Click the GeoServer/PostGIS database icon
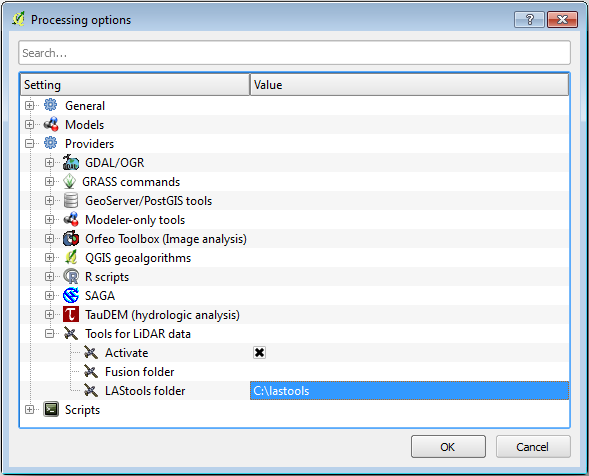The width and height of the screenshot is (589, 476). [71, 201]
